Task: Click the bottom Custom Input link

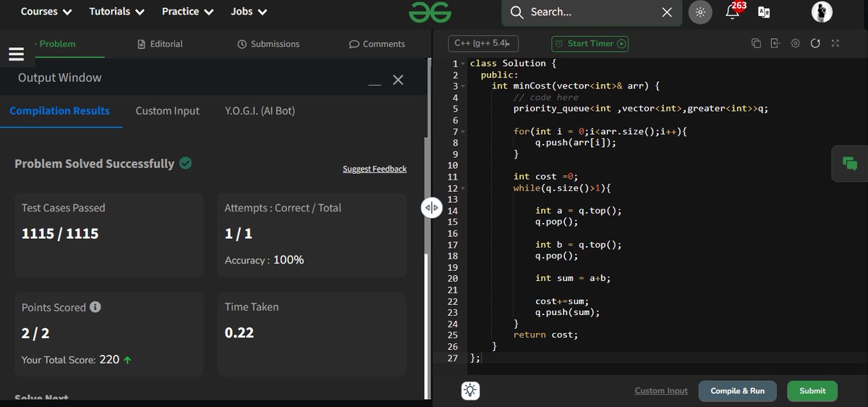Action: click(661, 391)
